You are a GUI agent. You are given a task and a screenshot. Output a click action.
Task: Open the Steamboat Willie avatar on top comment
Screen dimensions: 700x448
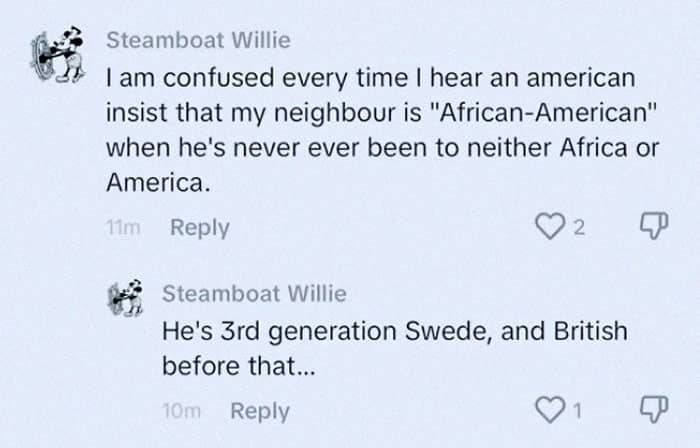pos(56,56)
